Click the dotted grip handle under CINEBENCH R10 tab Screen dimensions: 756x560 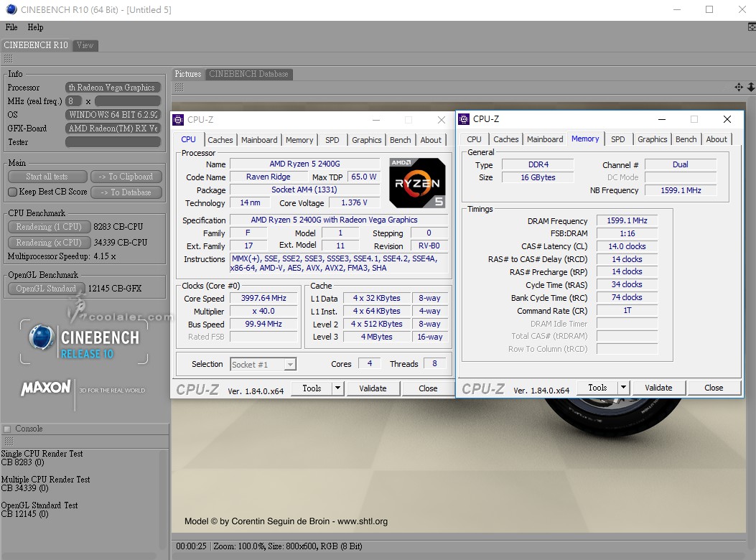[x=8, y=59]
